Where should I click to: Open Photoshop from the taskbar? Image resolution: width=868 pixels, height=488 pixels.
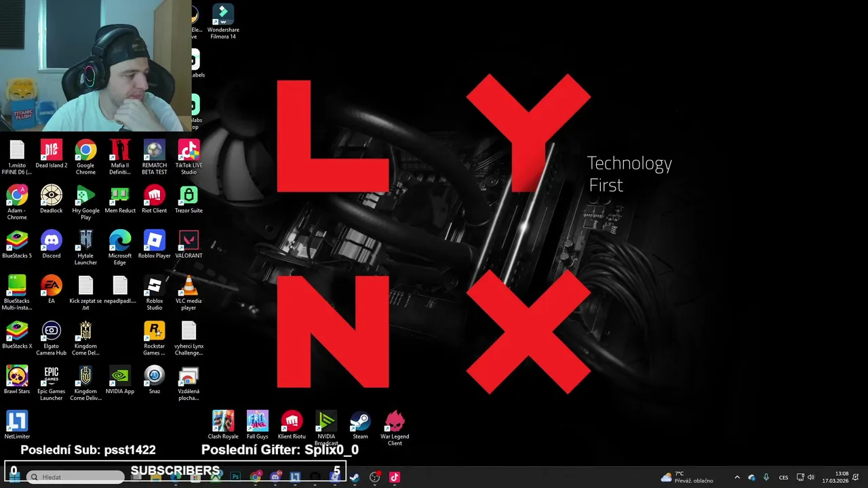(235, 477)
